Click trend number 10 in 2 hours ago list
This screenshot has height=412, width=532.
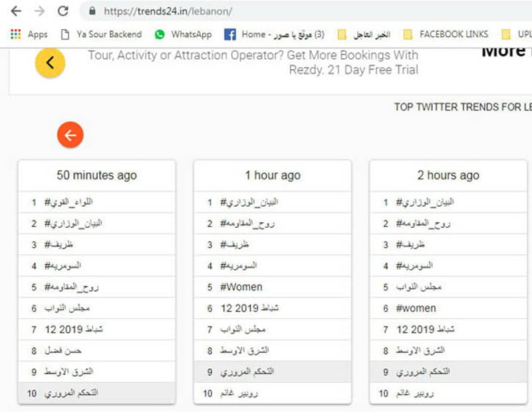coord(448,393)
